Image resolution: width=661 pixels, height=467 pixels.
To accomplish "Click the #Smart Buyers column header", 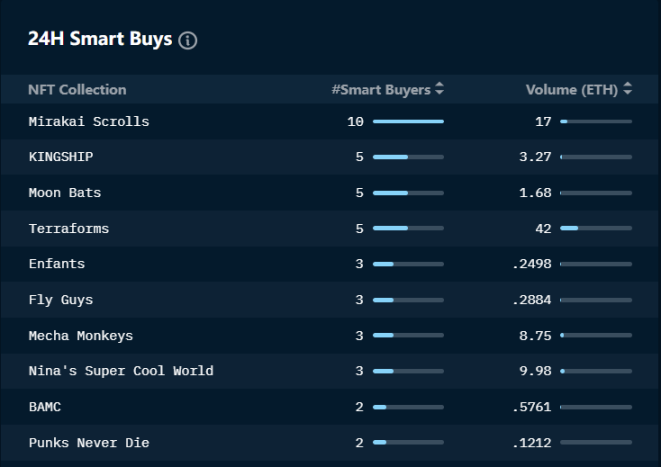I will 381,90.
